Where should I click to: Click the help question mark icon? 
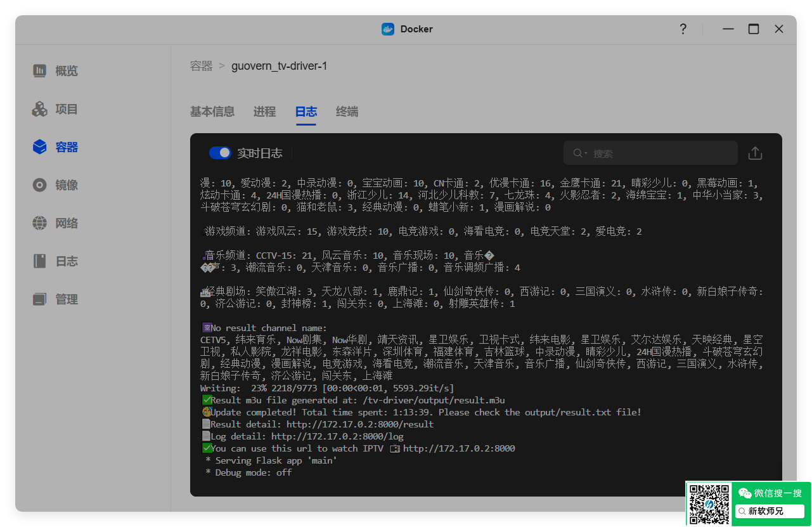tap(683, 29)
